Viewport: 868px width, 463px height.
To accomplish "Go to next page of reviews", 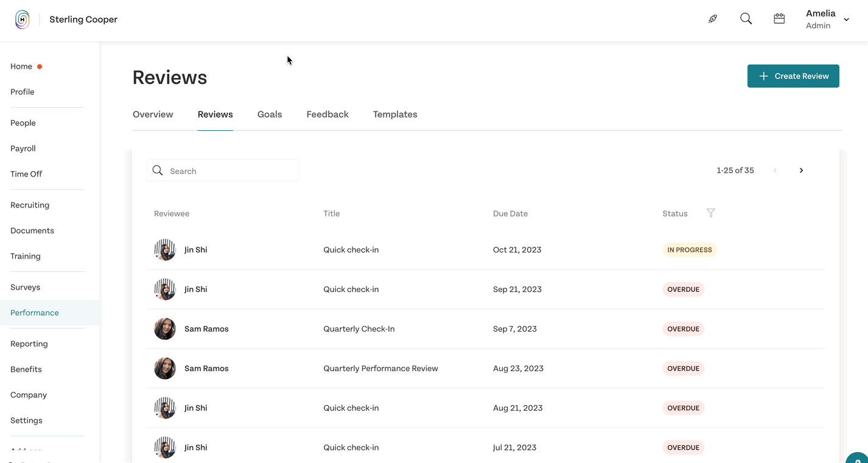I will (x=801, y=170).
